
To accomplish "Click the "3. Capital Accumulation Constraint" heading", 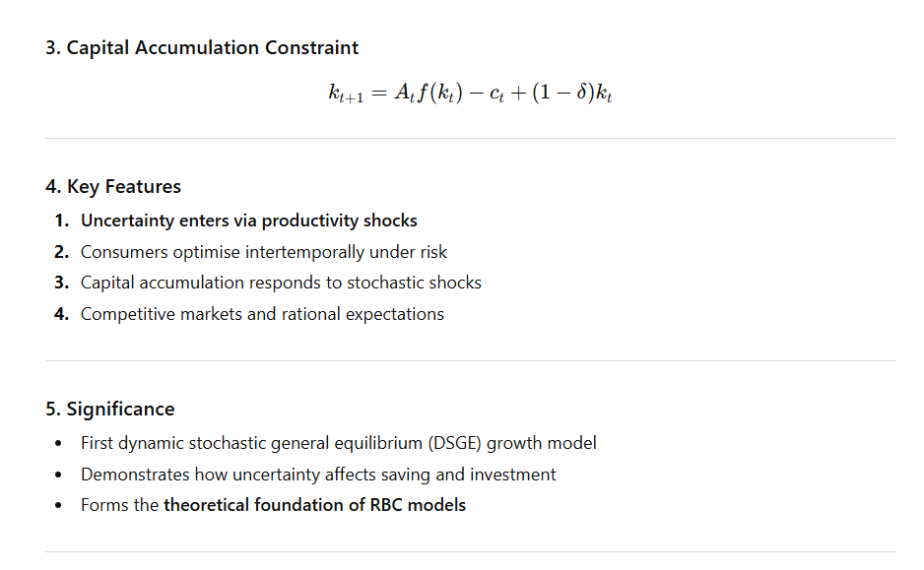I will [x=202, y=47].
